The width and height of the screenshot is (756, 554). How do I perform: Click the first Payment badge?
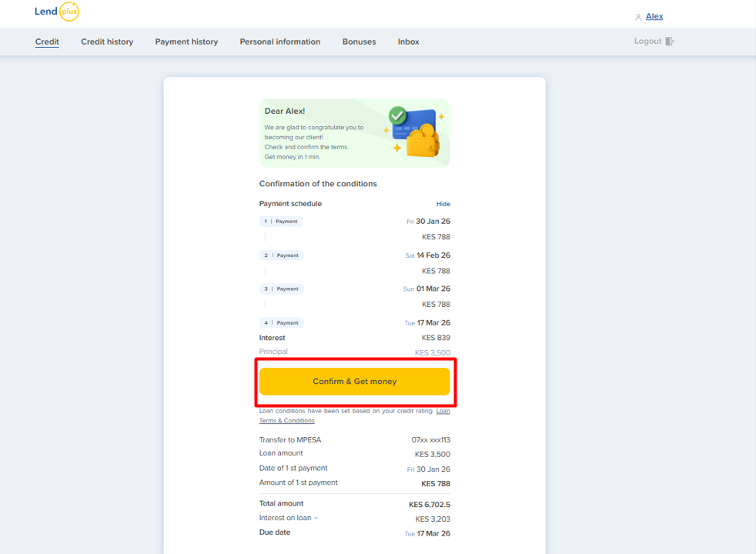coord(281,222)
